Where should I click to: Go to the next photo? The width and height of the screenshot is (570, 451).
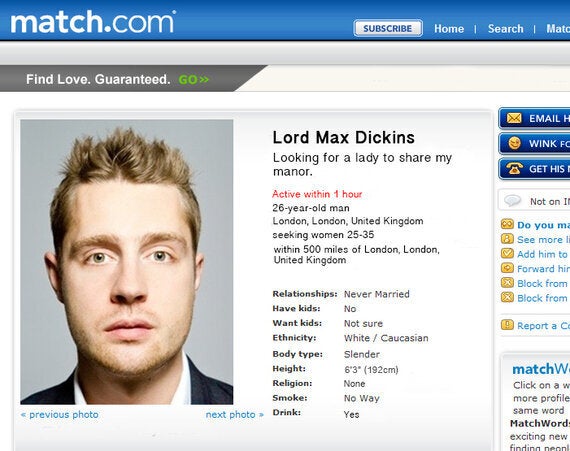(234, 415)
